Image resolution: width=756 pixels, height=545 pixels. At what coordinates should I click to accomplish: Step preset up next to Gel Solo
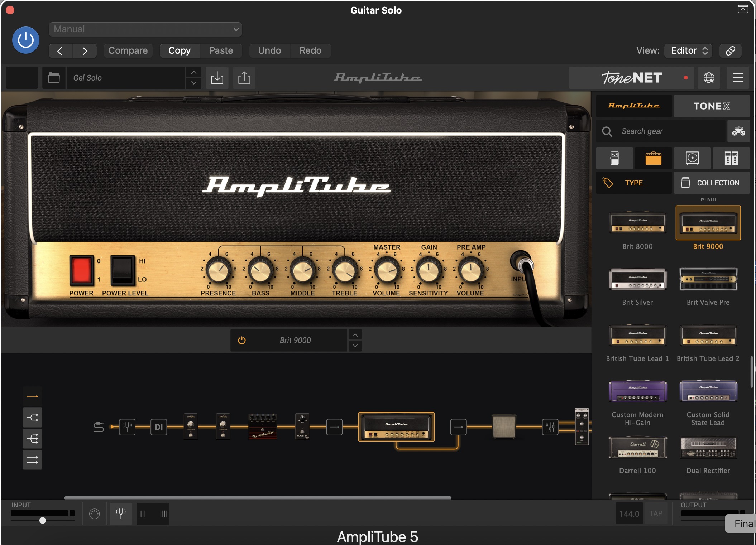(193, 72)
